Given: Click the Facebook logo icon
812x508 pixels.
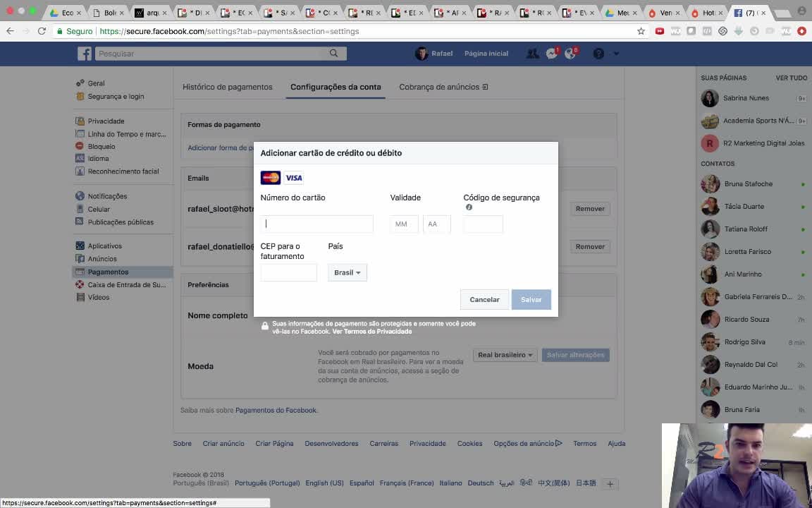Looking at the screenshot, I should (x=85, y=54).
